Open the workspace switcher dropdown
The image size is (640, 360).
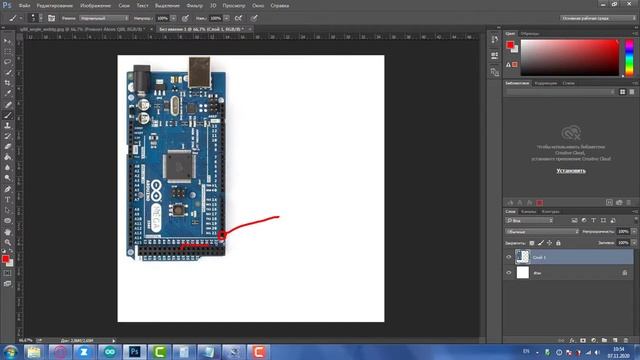coord(598,18)
